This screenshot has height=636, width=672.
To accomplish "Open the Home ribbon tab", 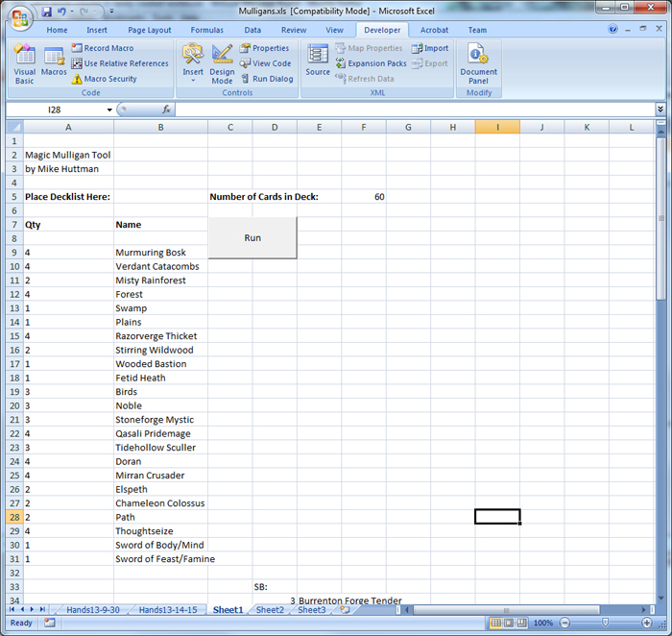I will [x=57, y=30].
